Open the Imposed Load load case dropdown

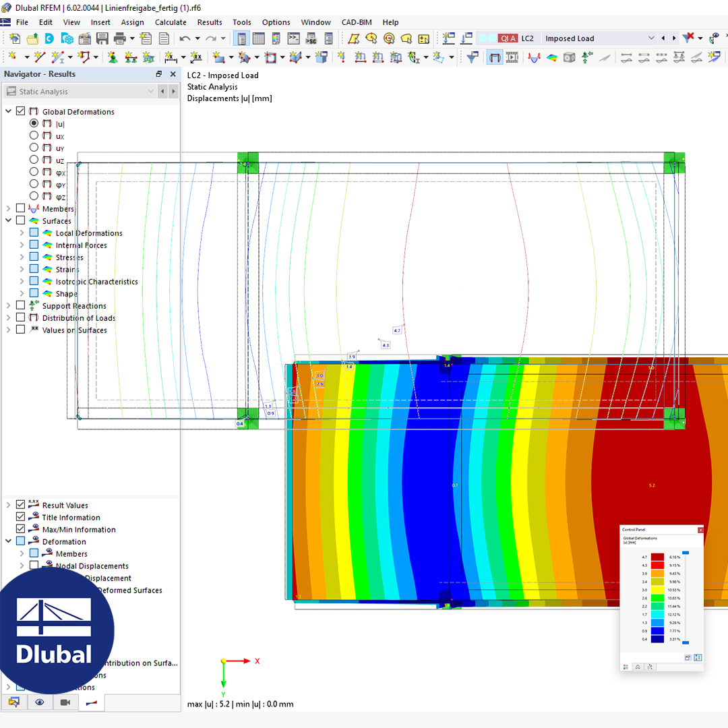(x=651, y=38)
